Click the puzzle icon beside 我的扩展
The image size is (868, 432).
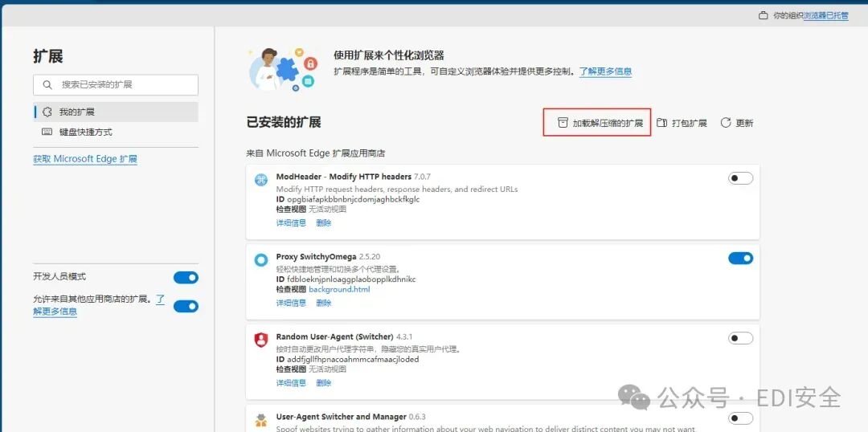point(47,112)
